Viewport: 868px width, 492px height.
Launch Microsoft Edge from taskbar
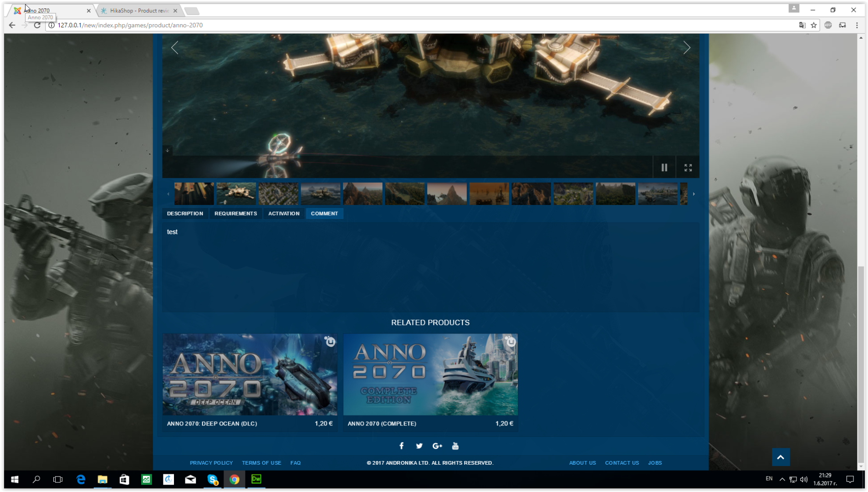coord(81,479)
